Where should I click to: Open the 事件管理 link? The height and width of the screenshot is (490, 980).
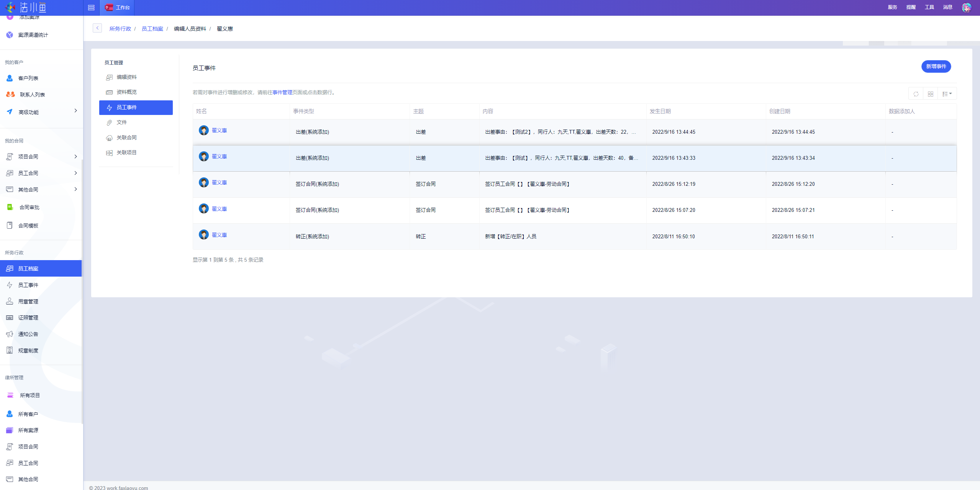[282, 92]
